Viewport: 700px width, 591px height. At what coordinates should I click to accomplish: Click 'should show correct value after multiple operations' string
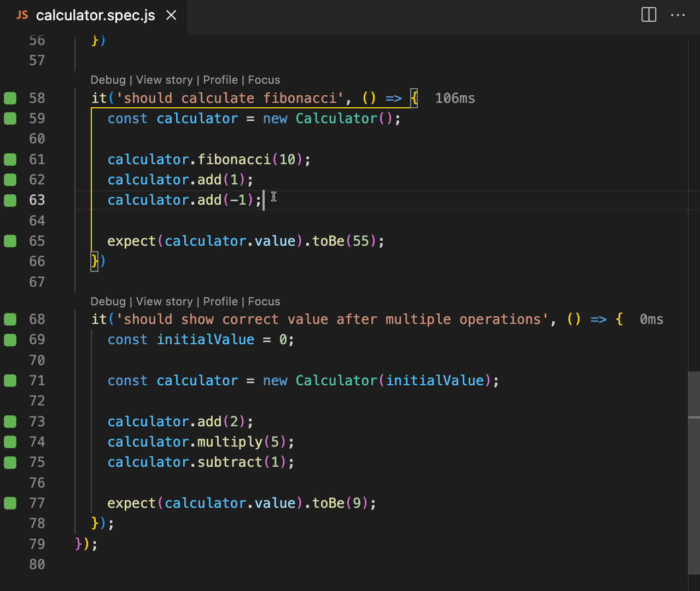pyautogui.click(x=332, y=319)
